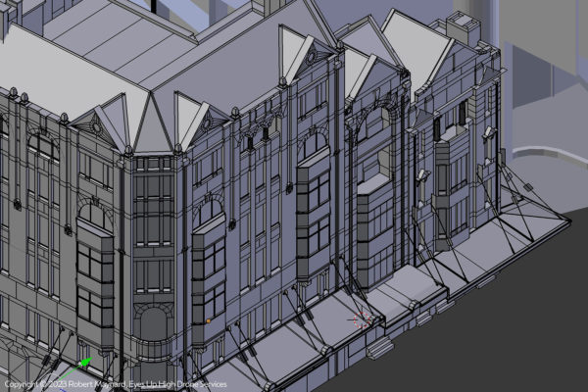Image resolution: width=588 pixels, height=392 pixels.
Task: Select the orange origin dot on facade
Action: 209,319
